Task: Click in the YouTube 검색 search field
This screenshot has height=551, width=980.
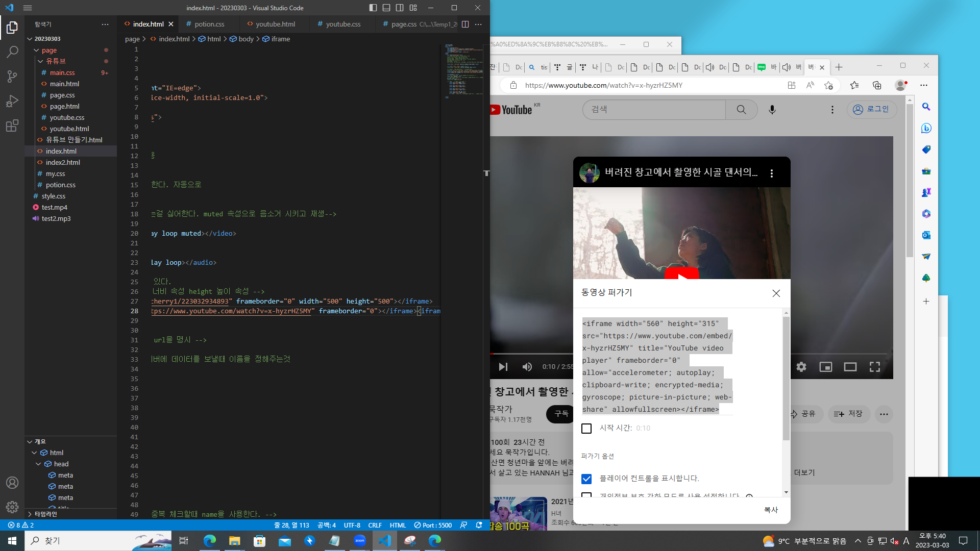Action: pos(653,110)
